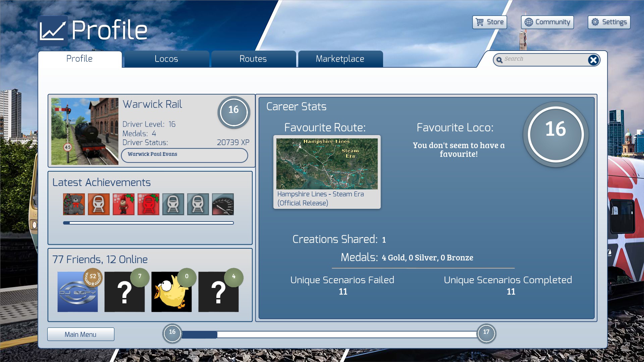Open the Store
The image size is (644, 362).
(x=489, y=22)
